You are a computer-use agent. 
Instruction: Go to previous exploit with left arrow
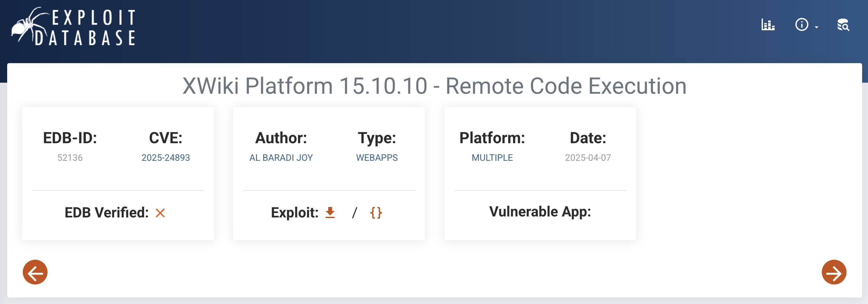[35, 272]
